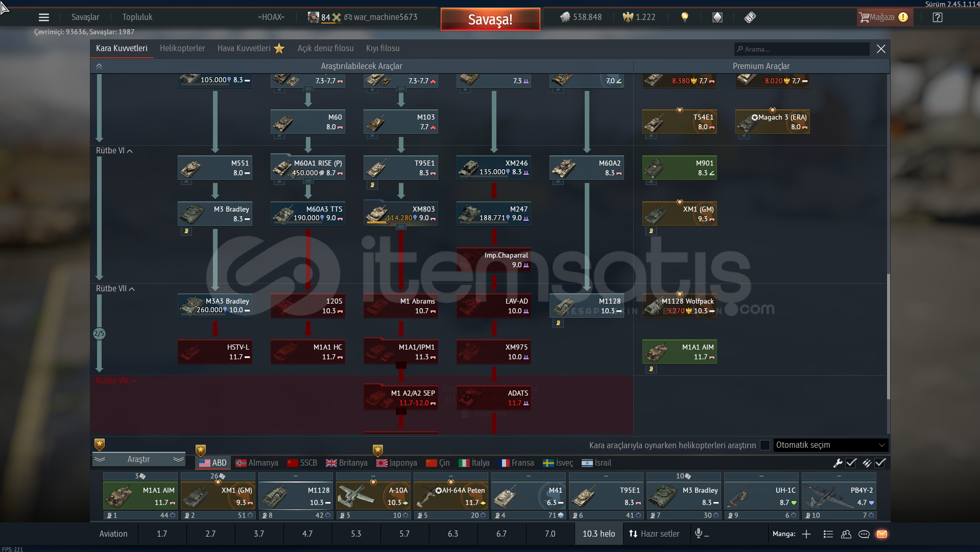Viewport: 980px width, 552px height.
Task: Open the hamburger main menu
Action: pyautogui.click(x=44, y=17)
